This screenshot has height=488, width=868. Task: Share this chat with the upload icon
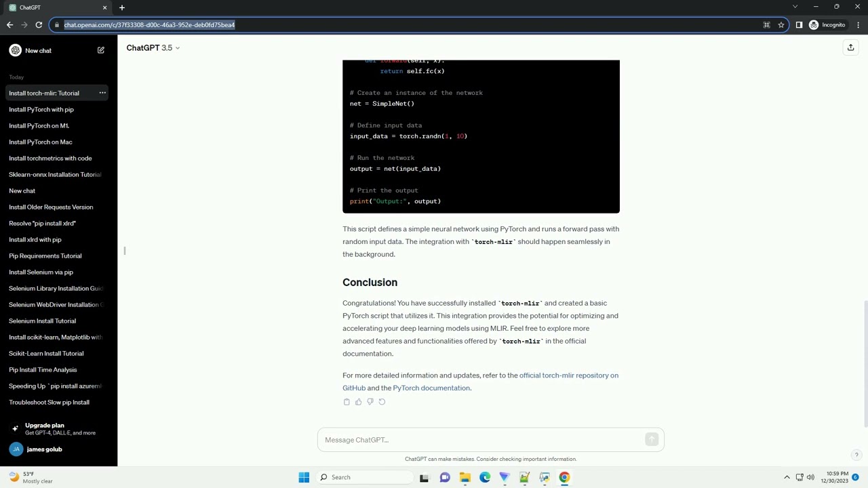click(x=850, y=47)
